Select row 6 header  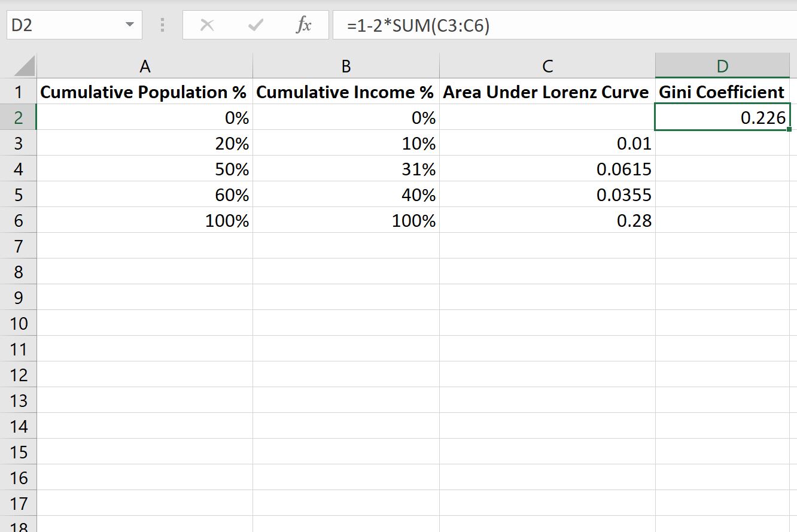click(x=19, y=220)
